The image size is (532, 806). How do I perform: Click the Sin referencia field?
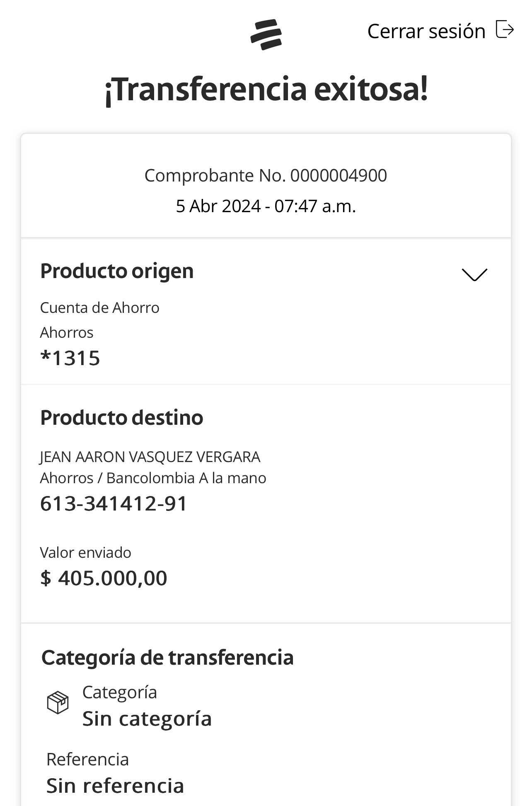(115, 786)
